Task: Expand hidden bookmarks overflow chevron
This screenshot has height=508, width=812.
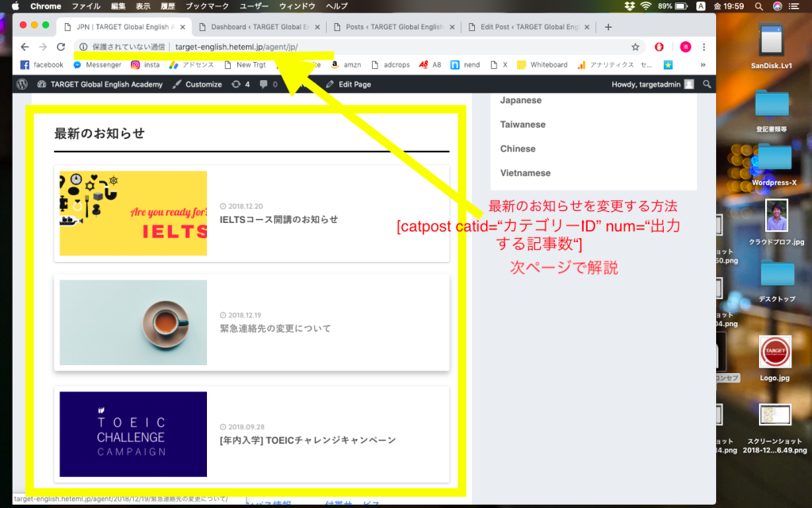Action: tap(703, 65)
